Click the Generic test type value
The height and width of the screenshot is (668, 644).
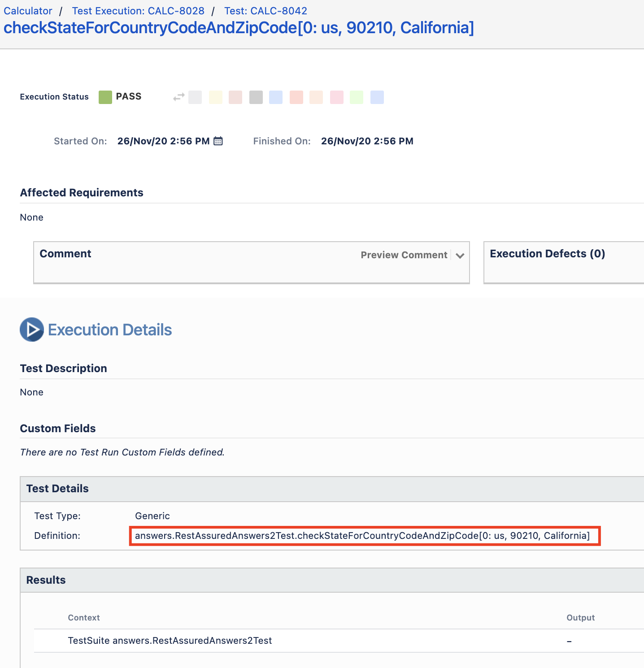coord(152,516)
